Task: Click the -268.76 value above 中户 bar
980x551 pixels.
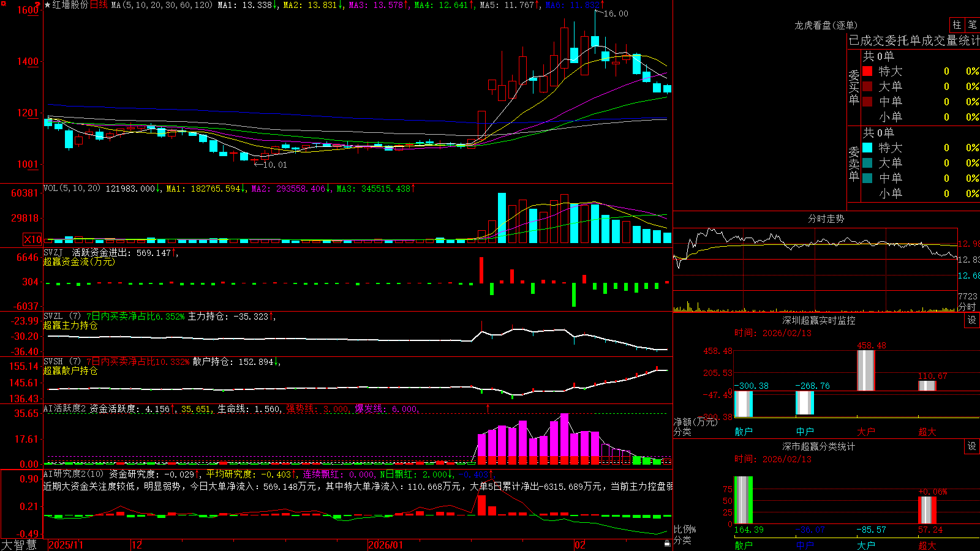Action: pos(812,386)
